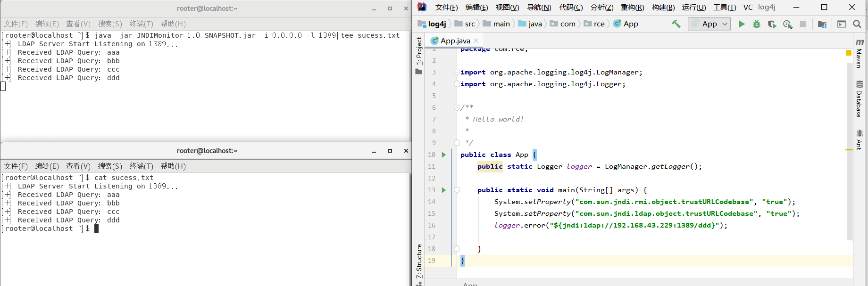Click the Run Anything toolbar icon
The width and height of the screenshot is (868, 286).
[842, 24]
